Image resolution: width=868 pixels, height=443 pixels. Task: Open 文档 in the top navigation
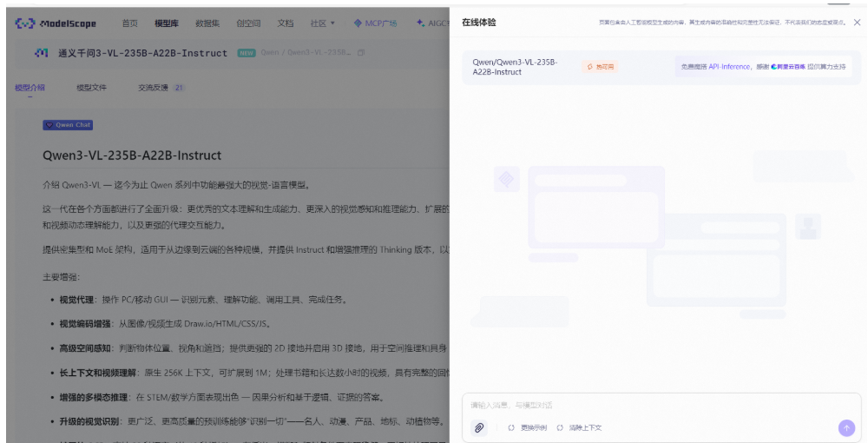coord(285,23)
